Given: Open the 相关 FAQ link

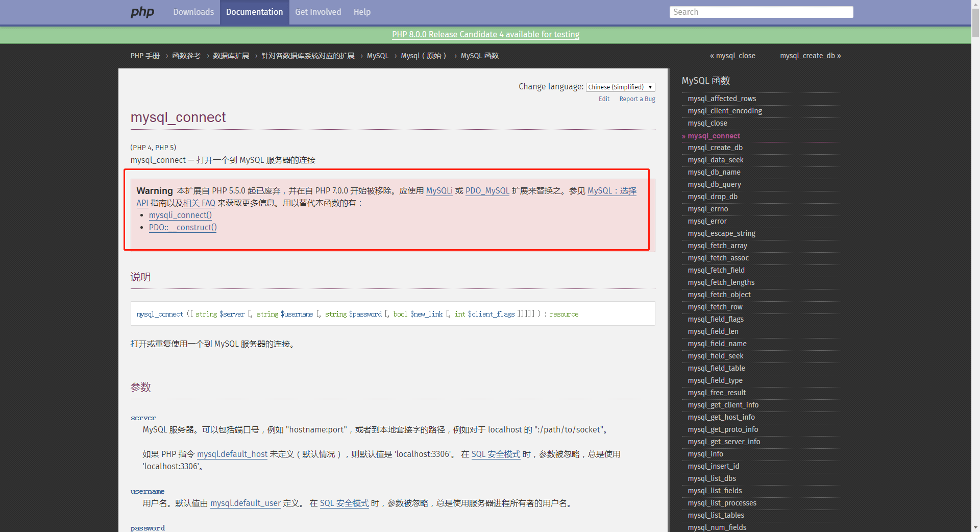Looking at the screenshot, I should 199,203.
